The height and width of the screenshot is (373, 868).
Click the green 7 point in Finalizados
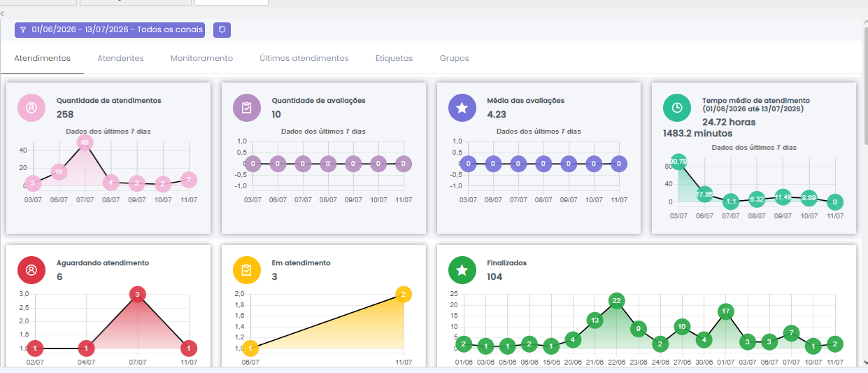point(791,332)
